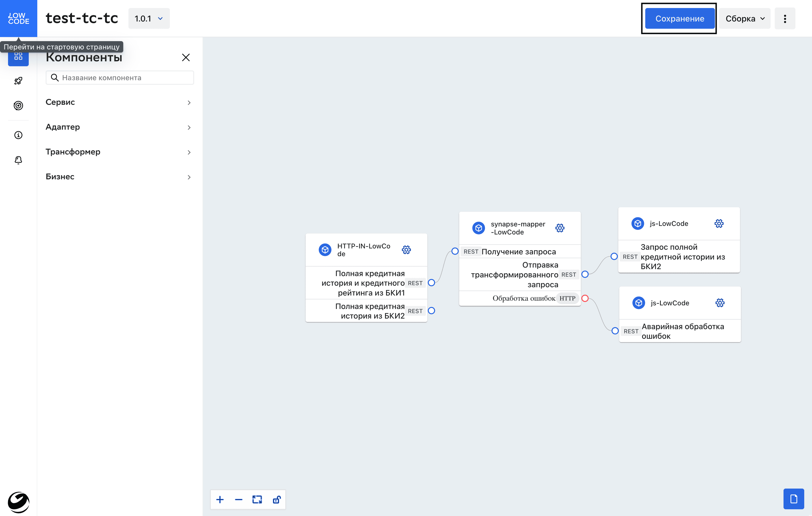The height and width of the screenshot is (516, 812).
Task: Toggle the canvas lock icon
Action: click(276, 499)
